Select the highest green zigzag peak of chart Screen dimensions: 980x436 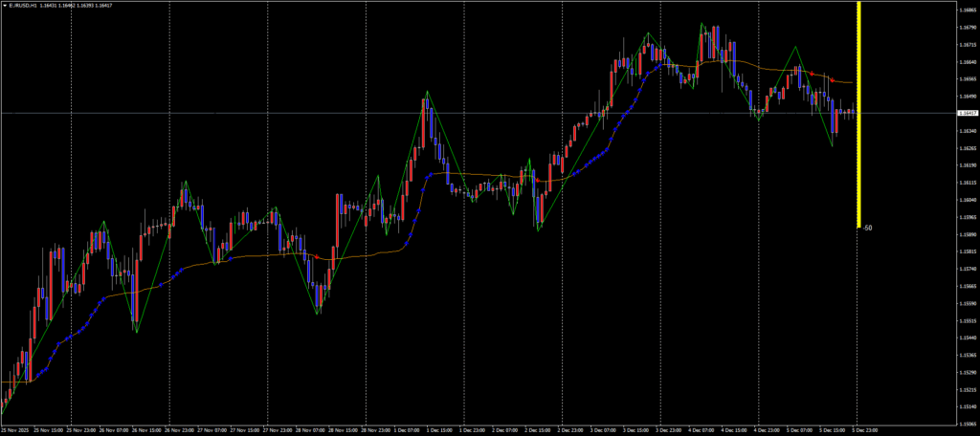tap(702, 24)
